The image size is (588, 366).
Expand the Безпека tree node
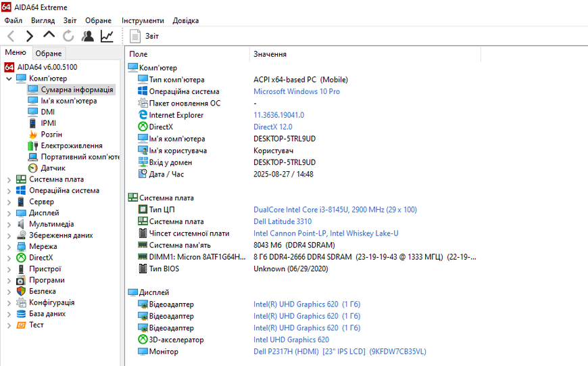coord(9,292)
